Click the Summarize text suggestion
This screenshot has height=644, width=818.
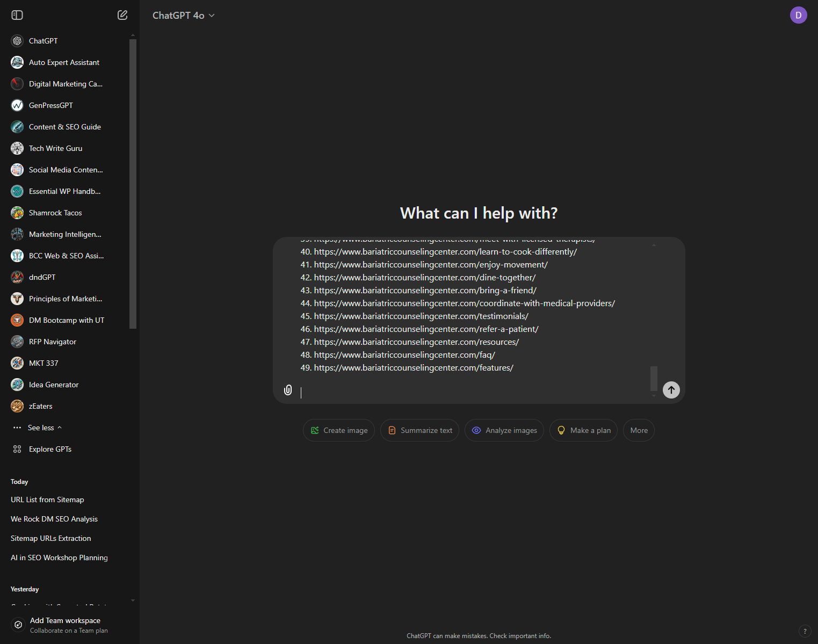coord(419,430)
